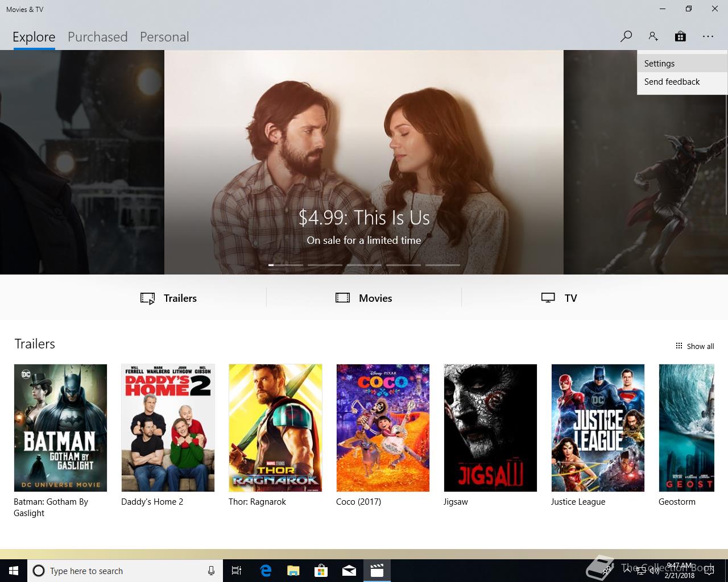
Task: Open the search magnifier icon
Action: click(626, 36)
